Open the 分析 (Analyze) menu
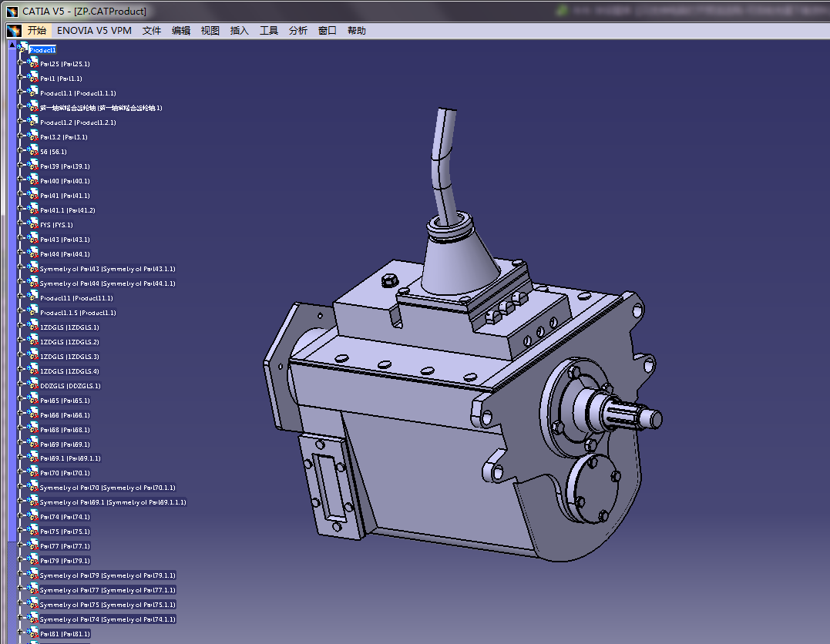Screen dimensions: 830x644 click(298, 31)
